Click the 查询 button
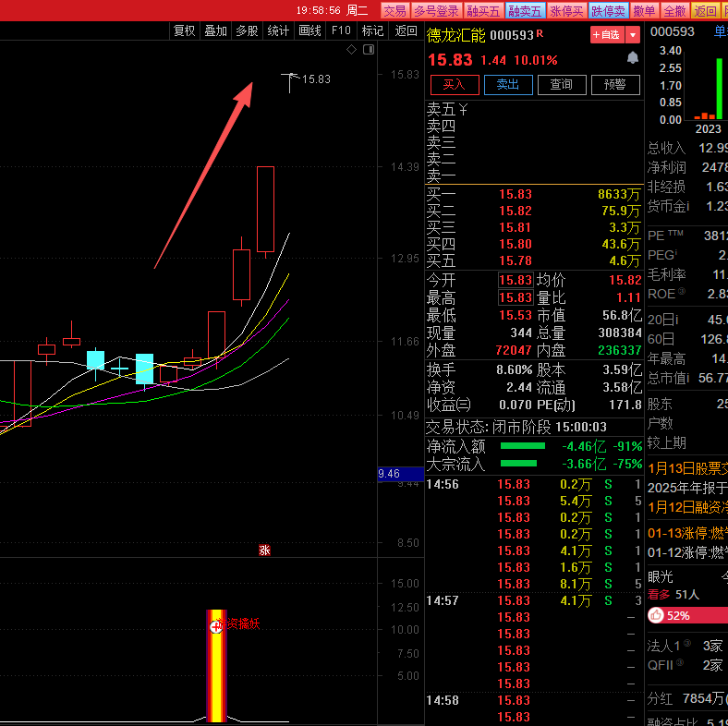The height and width of the screenshot is (726, 728). tap(562, 84)
